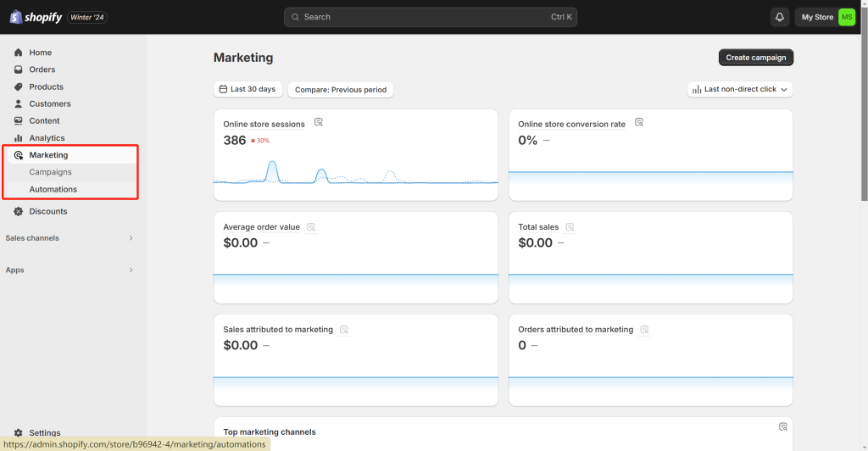Open report icon for Sales attributed to marketing
This screenshot has width=868, height=451.
pos(344,330)
